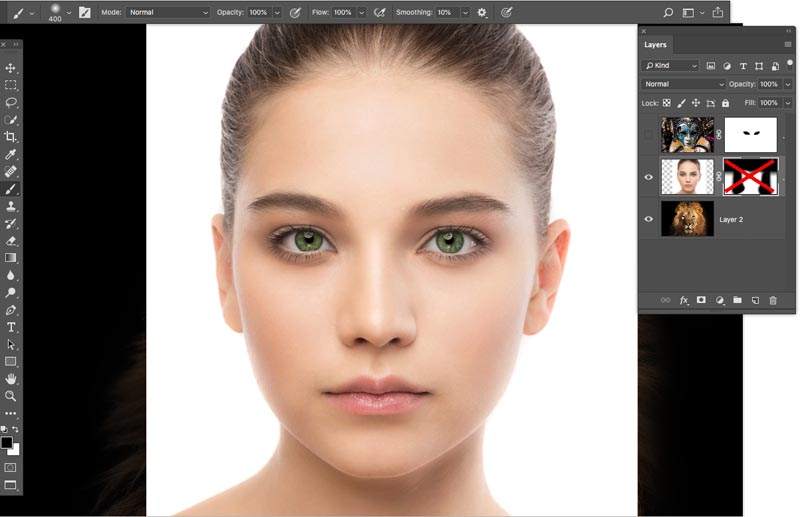Hide the woman portrait layer
Viewport: 800px width, 517px height.
(648, 177)
